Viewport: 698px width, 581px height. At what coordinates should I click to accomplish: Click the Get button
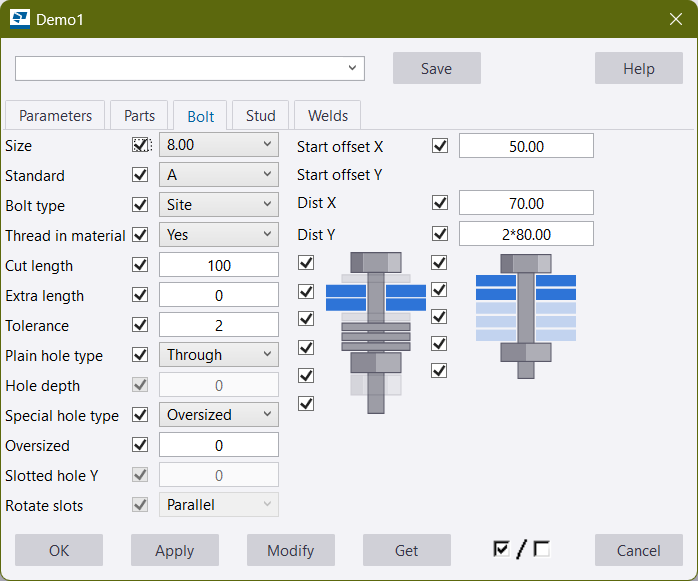407,550
